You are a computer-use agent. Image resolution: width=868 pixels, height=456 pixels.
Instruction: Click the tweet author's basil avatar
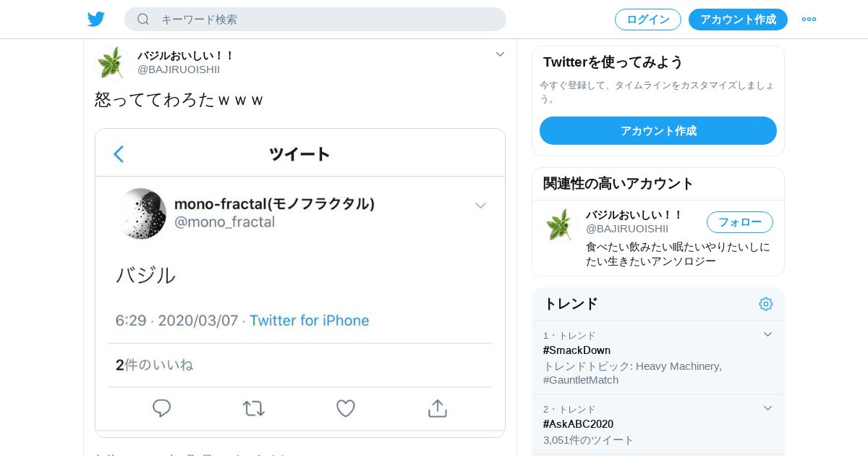click(x=111, y=63)
